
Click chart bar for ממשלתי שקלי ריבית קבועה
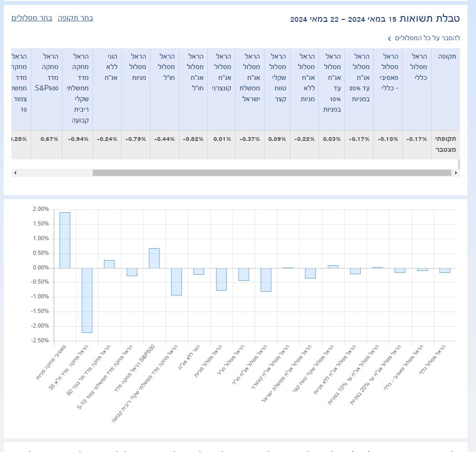tap(176, 282)
